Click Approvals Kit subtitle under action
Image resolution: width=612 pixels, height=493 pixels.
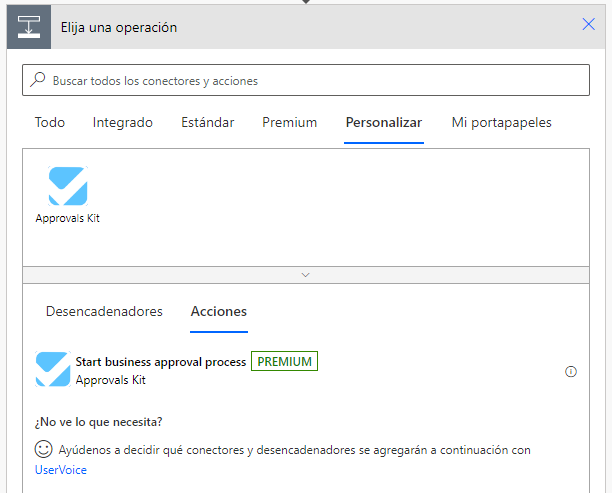[110, 380]
